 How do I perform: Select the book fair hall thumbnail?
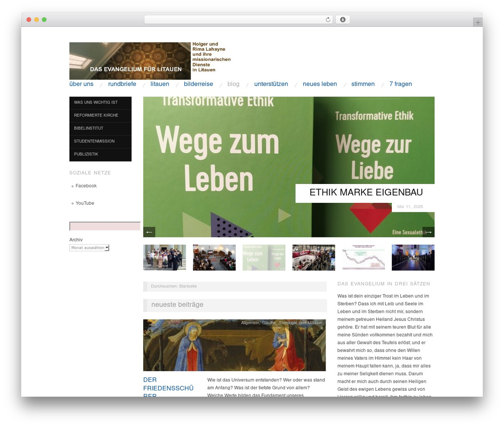pyautogui.click(x=314, y=258)
